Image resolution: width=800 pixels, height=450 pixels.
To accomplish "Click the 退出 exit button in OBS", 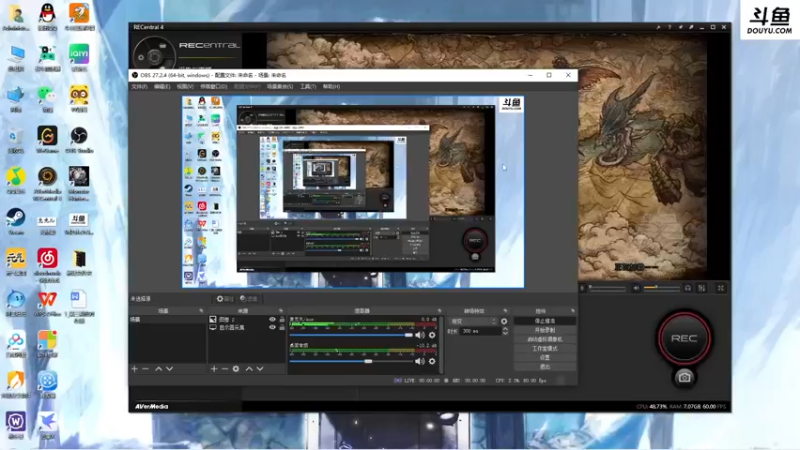I will coord(544,367).
